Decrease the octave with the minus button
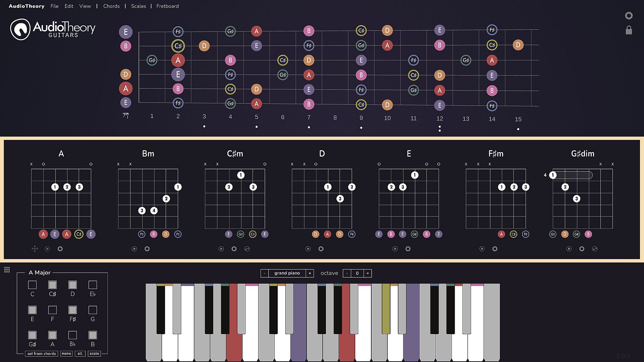Image resolution: width=644 pixels, height=362 pixels. point(347,273)
